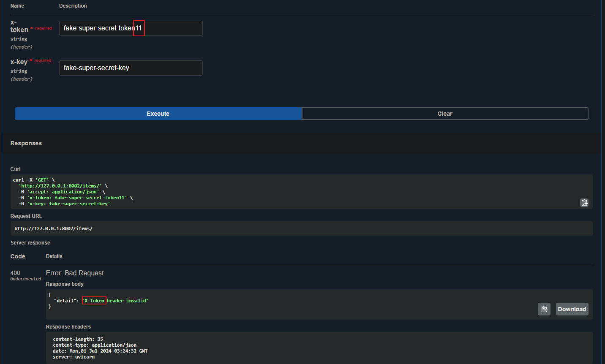
Task: Focus the x-token header input field
Action: point(131,28)
